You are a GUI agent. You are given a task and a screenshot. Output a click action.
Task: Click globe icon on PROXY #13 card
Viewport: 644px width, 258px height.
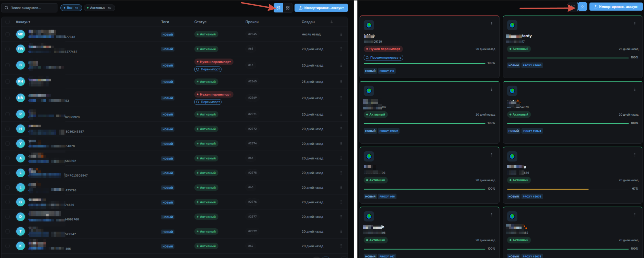tap(369, 25)
